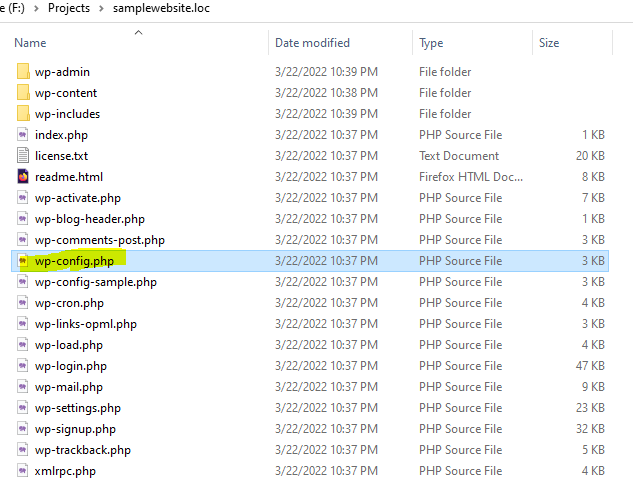Click the wp-trackback.php file icon

click(x=23, y=449)
